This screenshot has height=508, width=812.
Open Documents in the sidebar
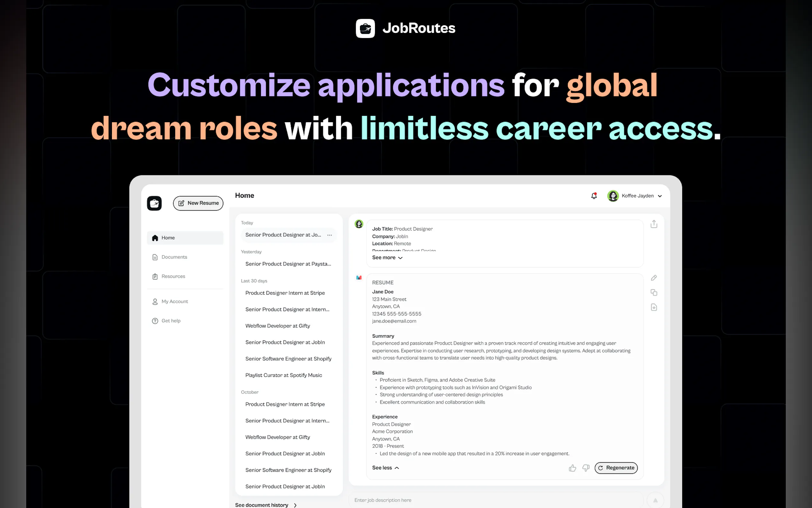pyautogui.click(x=174, y=257)
